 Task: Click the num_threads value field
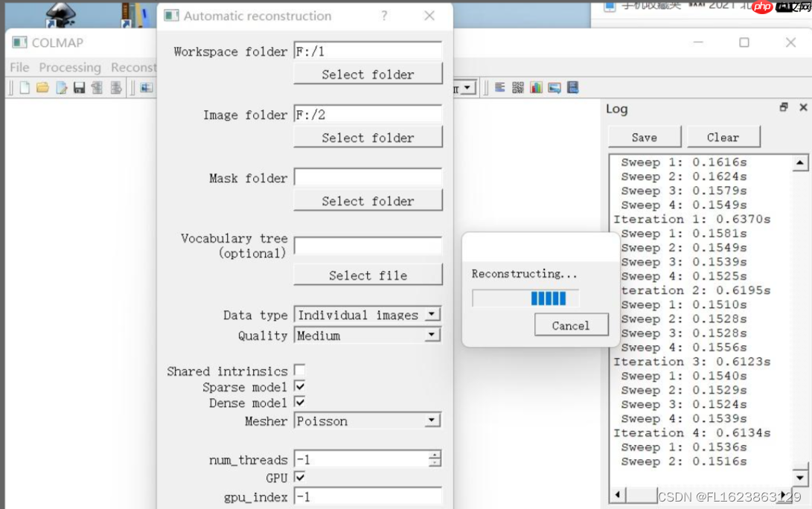coord(362,459)
